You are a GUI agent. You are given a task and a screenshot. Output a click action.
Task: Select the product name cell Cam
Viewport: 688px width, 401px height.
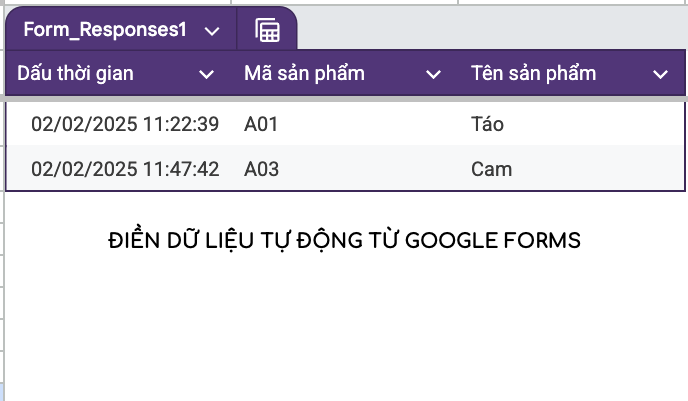(491, 169)
